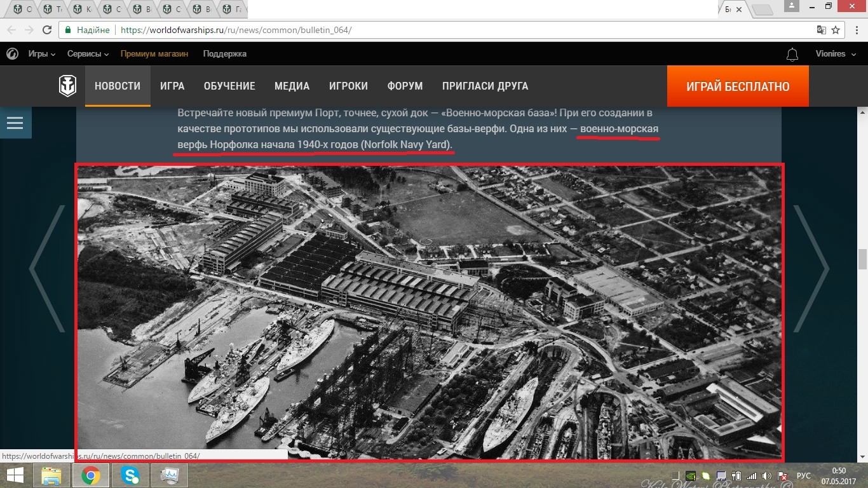Click the РУС language indicator

click(804, 475)
